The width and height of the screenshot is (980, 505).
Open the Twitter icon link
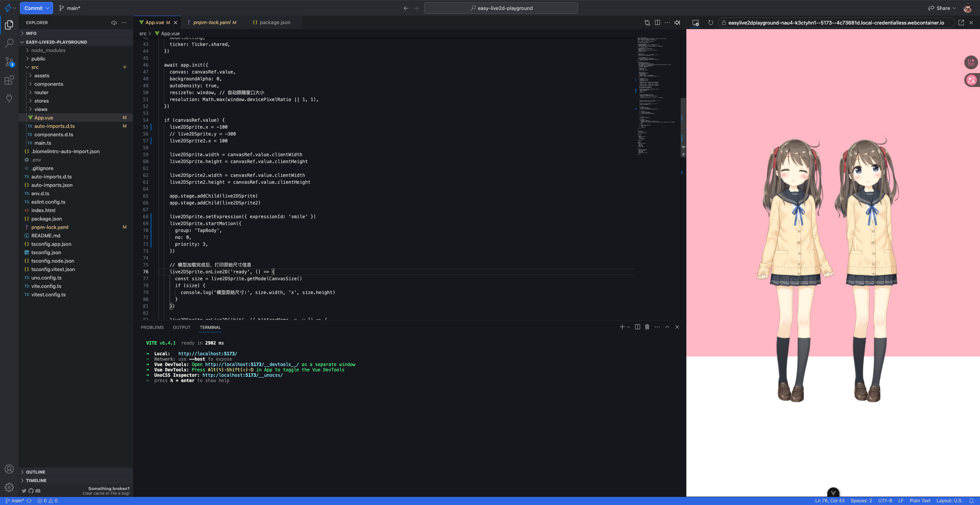[24, 491]
